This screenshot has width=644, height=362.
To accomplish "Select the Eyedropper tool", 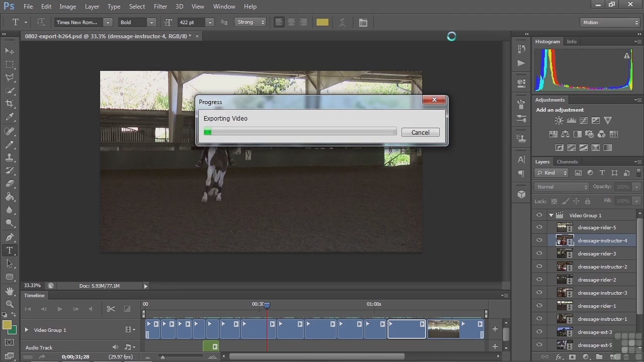I will pos(10,117).
